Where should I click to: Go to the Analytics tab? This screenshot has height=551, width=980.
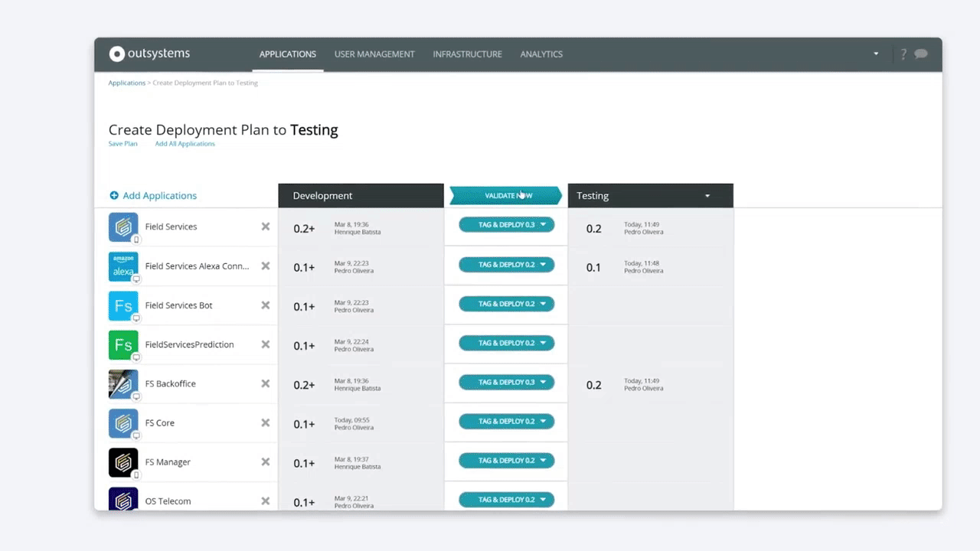(541, 54)
